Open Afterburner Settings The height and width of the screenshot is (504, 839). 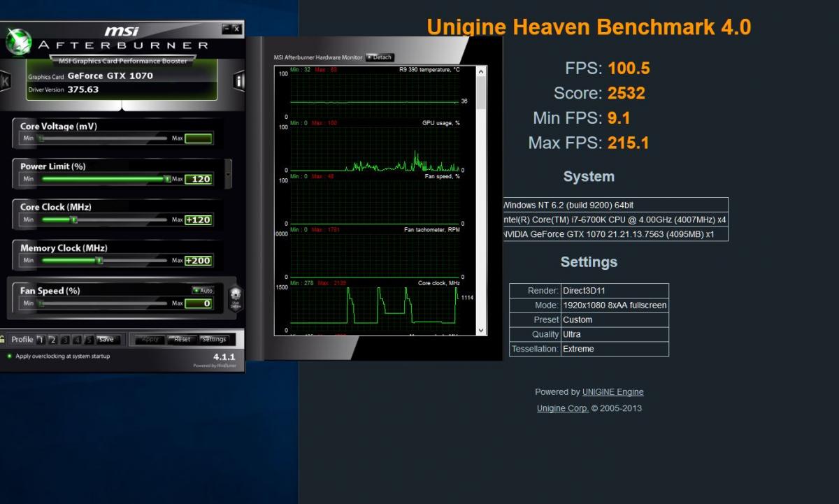tap(214, 340)
